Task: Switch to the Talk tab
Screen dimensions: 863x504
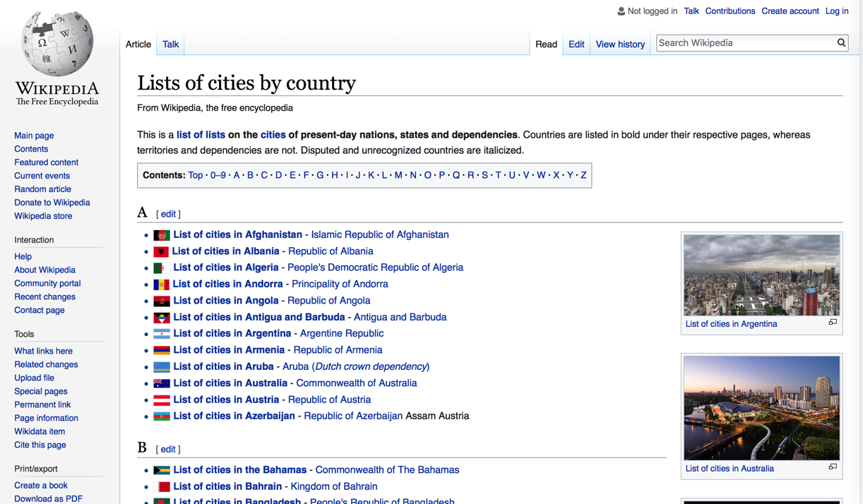Action: [x=170, y=44]
